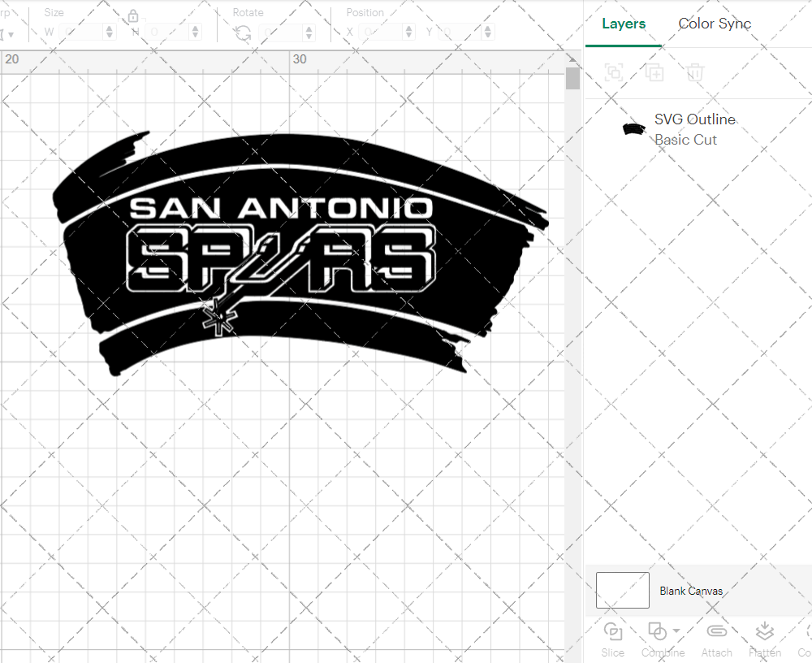Open the Color Sync tab

click(715, 24)
